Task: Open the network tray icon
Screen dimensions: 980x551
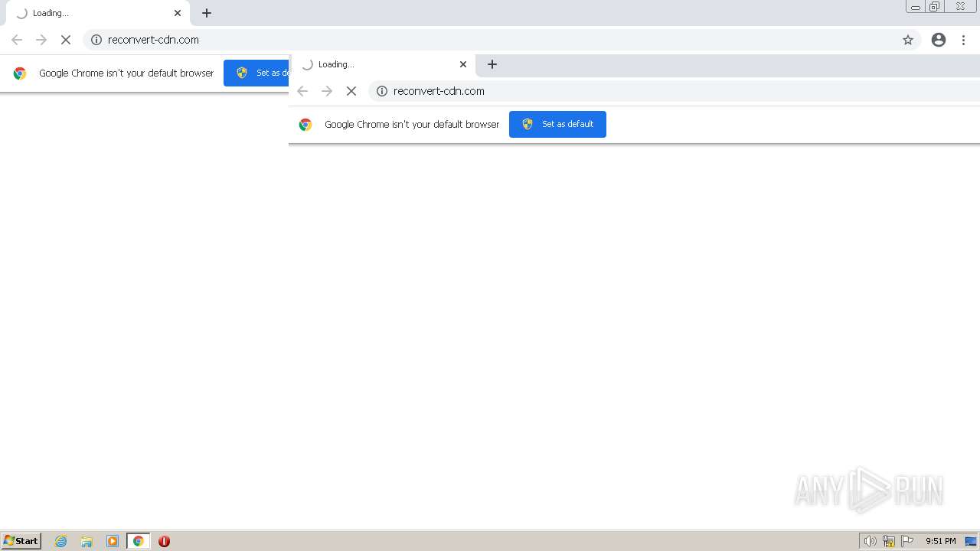Action: tap(889, 541)
